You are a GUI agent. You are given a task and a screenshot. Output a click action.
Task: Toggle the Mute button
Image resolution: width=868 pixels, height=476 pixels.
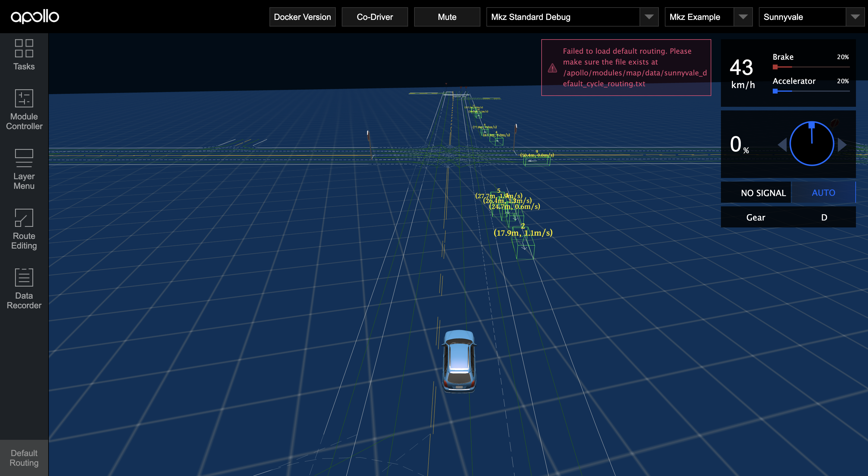(x=447, y=17)
